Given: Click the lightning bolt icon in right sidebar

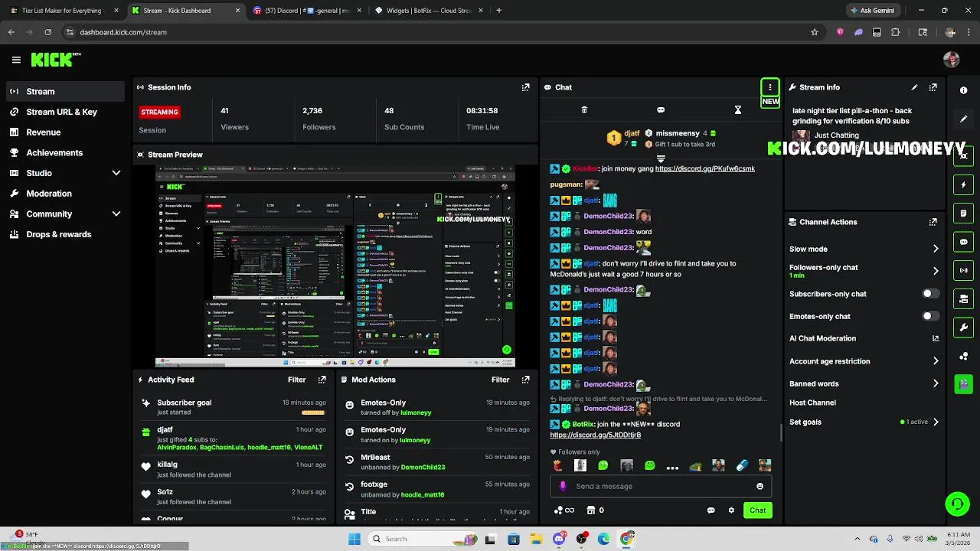Looking at the screenshot, I should (963, 184).
